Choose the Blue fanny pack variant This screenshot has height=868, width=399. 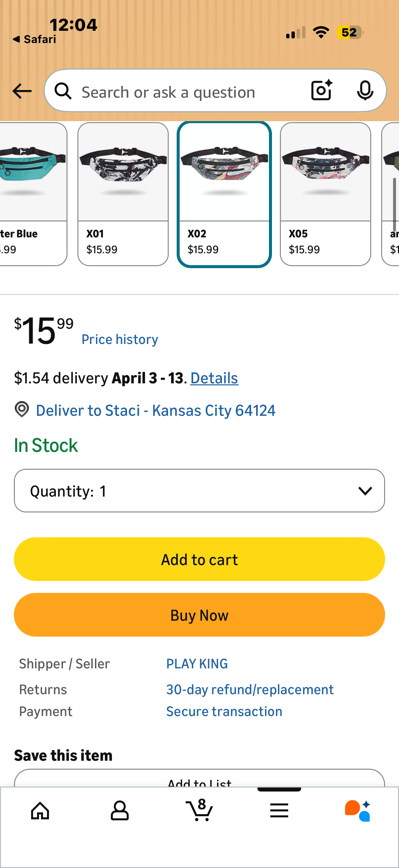[x=33, y=194]
